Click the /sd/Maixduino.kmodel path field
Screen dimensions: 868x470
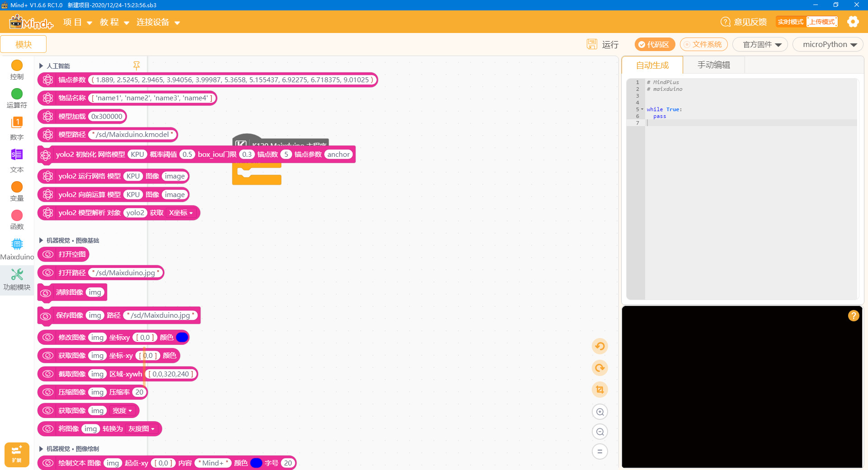133,135
